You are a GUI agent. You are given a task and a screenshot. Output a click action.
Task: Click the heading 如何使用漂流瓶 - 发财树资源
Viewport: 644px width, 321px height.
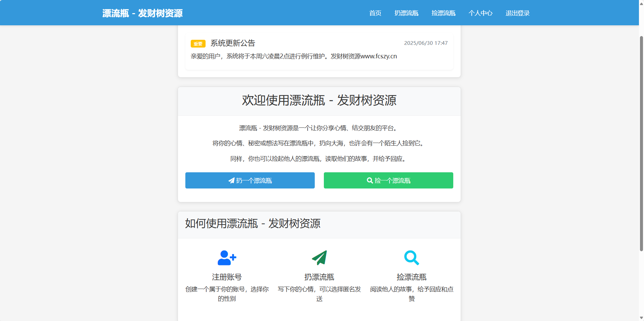pos(253,224)
